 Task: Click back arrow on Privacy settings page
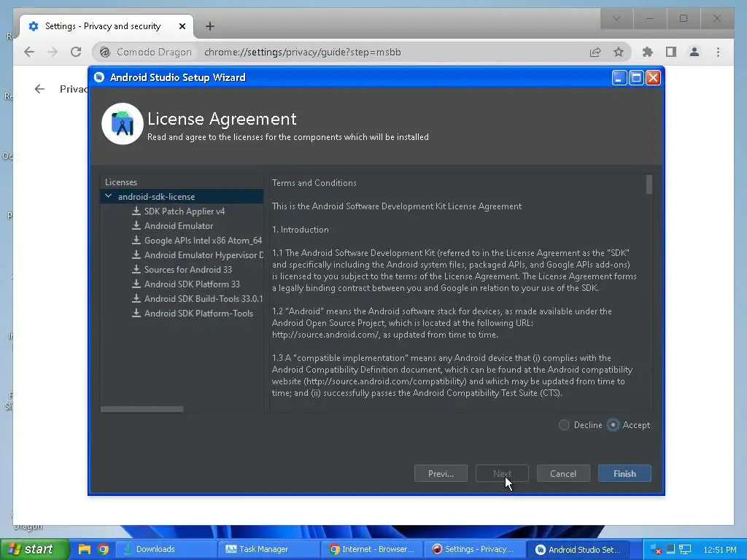(39, 88)
